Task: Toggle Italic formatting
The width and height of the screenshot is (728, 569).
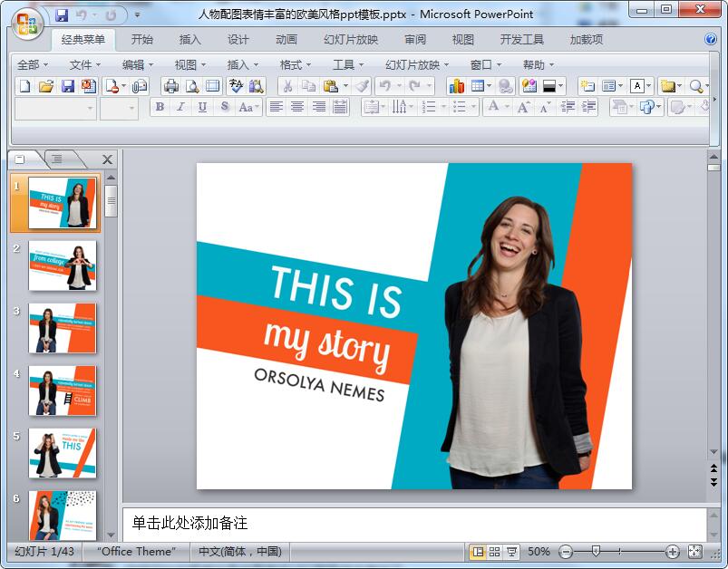Action: tap(181, 107)
